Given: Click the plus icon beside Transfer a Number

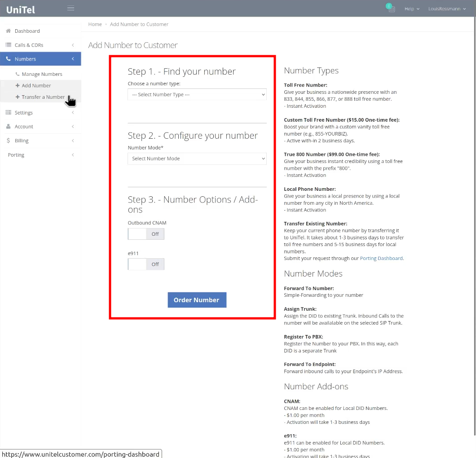Looking at the screenshot, I should 18,97.
